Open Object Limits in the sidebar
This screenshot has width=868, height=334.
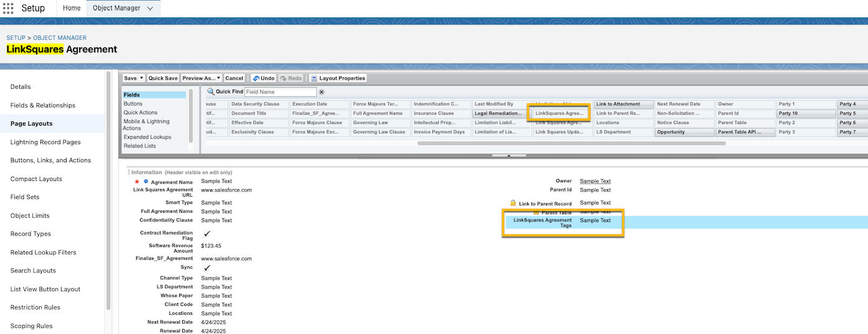point(30,216)
